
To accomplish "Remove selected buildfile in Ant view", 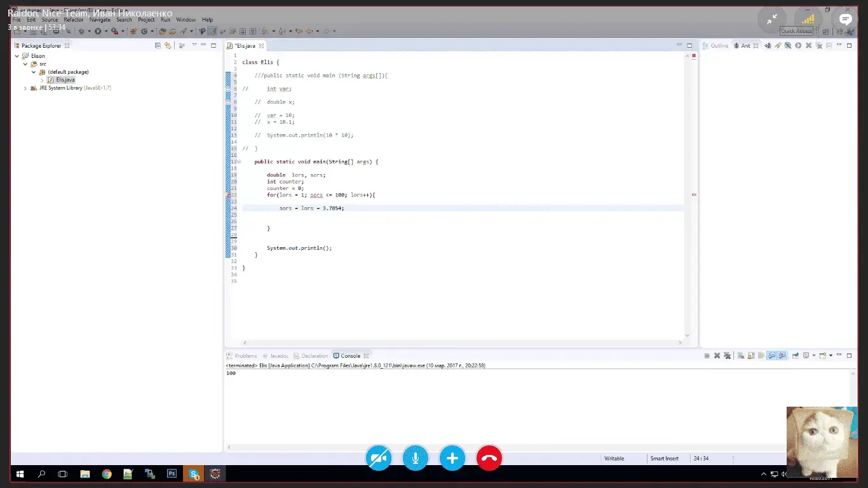I will click(808, 46).
